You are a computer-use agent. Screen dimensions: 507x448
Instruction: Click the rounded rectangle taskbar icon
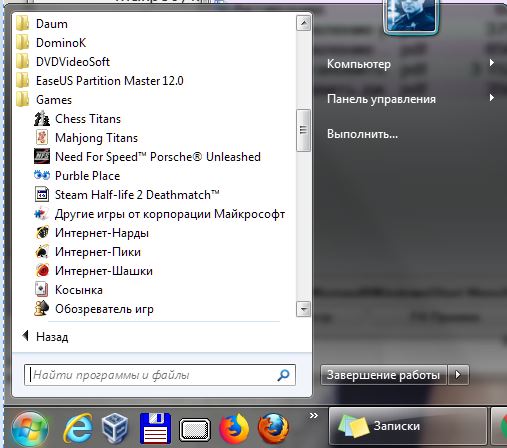(195, 429)
